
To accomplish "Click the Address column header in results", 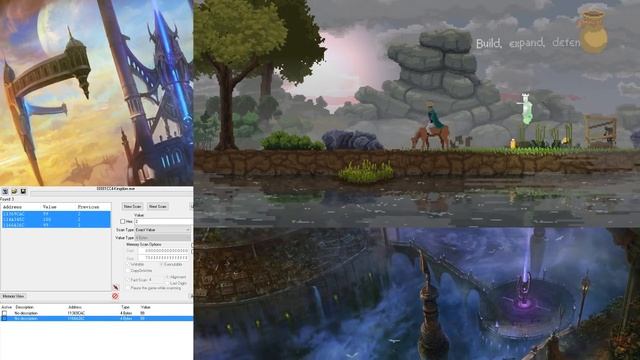I will [12, 207].
